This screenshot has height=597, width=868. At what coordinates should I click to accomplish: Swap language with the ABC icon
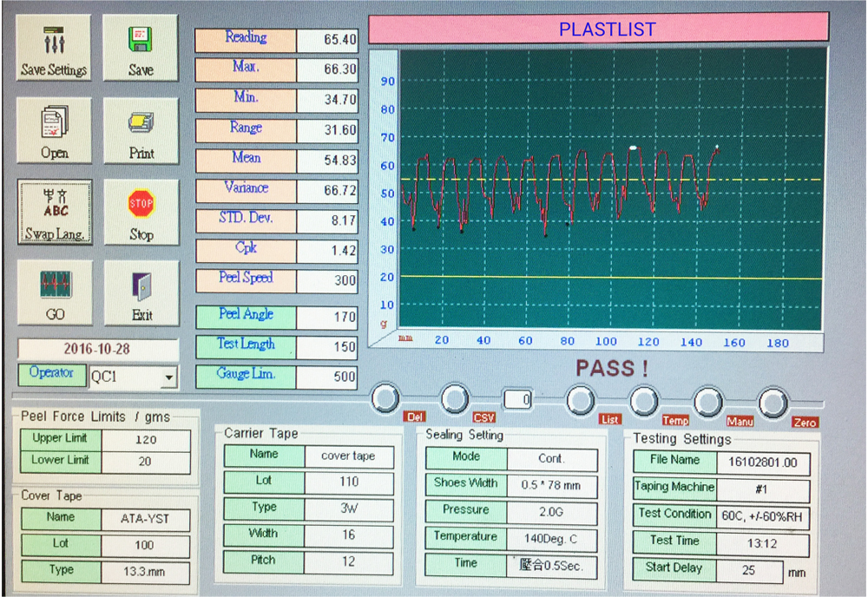54,212
